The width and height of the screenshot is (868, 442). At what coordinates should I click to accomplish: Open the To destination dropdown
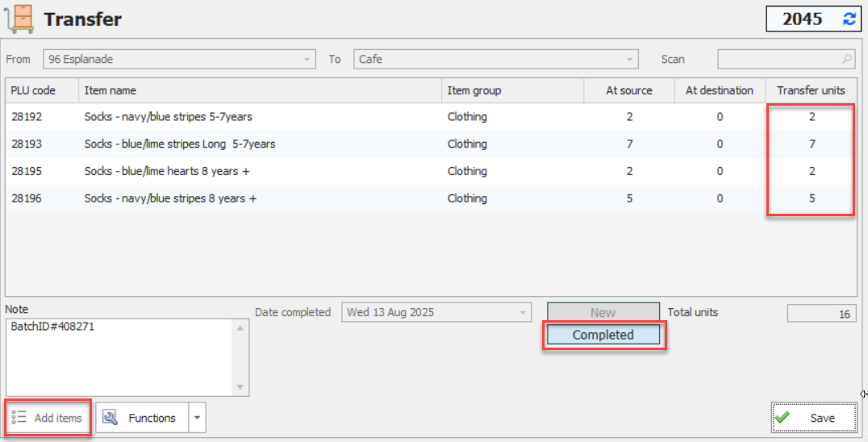click(x=629, y=59)
